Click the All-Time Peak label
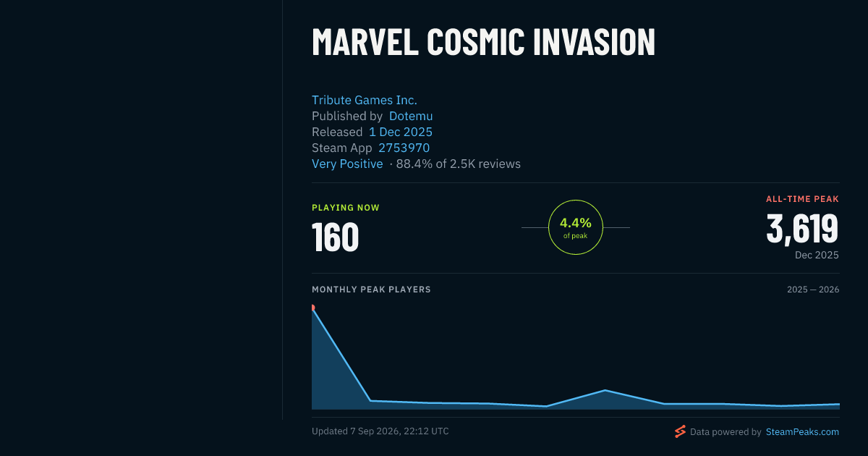The image size is (868, 456). coord(802,199)
